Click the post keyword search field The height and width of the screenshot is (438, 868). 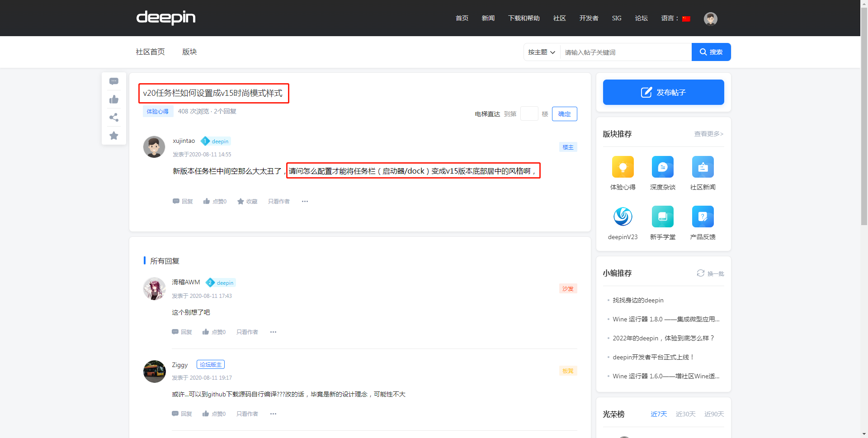(x=626, y=52)
